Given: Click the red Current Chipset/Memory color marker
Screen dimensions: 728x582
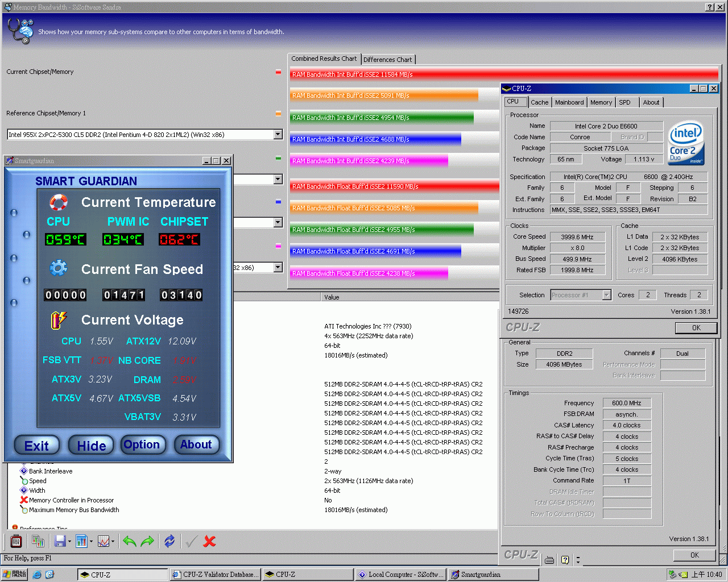Looking at the screenshot, I should click(x=278, y=72).
